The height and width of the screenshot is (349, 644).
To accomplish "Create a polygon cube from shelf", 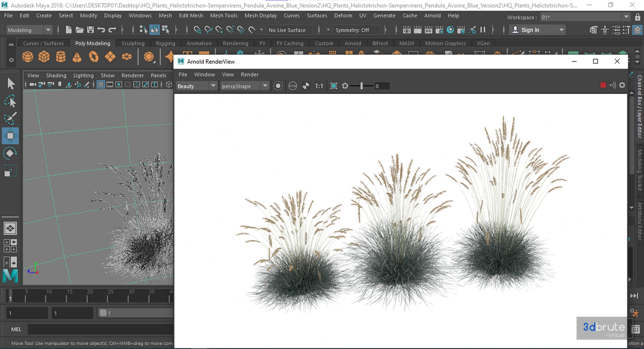I will [x=44, y=57].
